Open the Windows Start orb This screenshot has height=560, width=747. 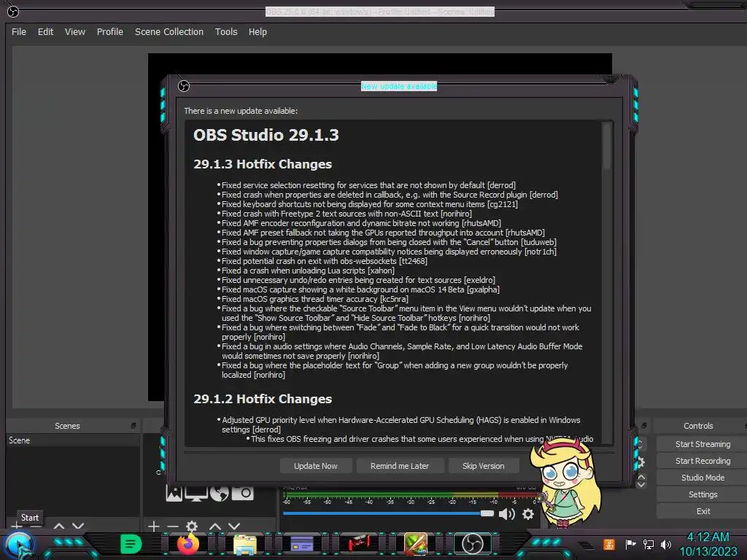[18, 545]
